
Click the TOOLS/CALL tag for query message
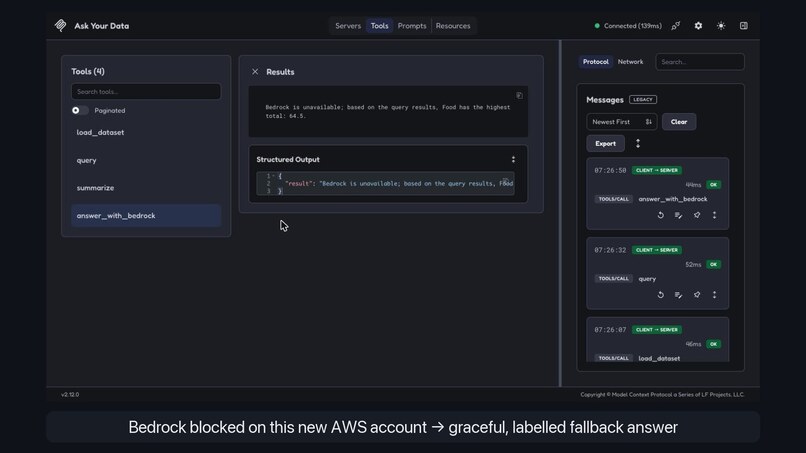[x=613, y=279]
